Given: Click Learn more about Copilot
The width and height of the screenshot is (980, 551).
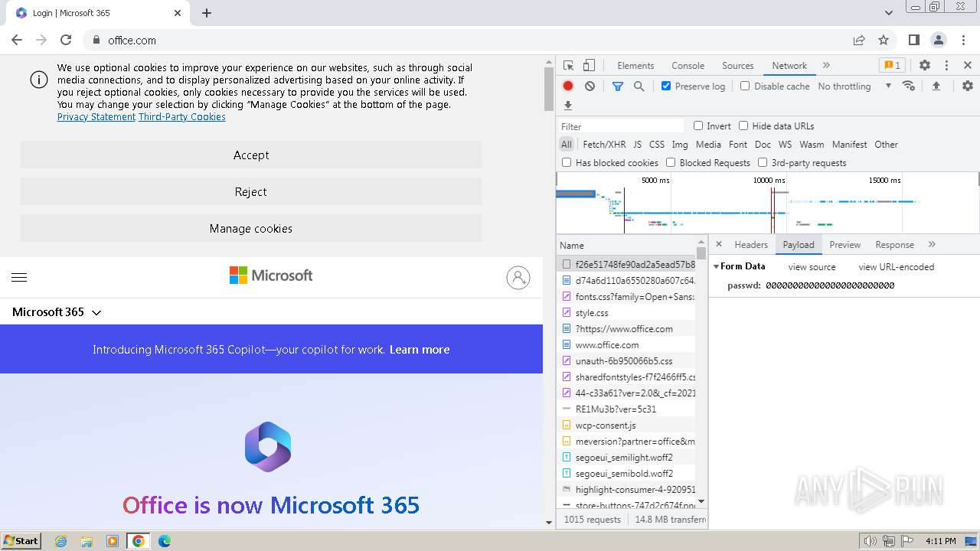Looking at the screenshot, I should pyautogui.click(x=420, y=350).
